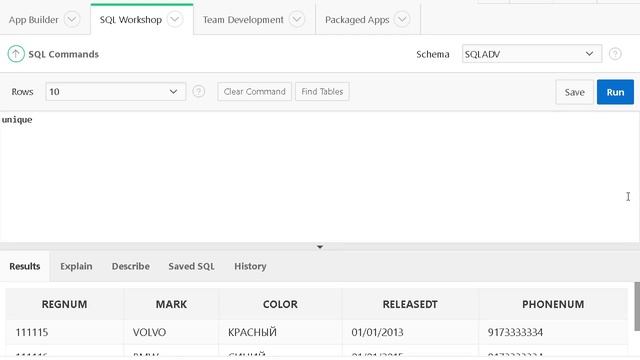The width and height of the screenshot is (640, 360).
Task: Open the Team Development tab
Action: (x=243, y=20)
